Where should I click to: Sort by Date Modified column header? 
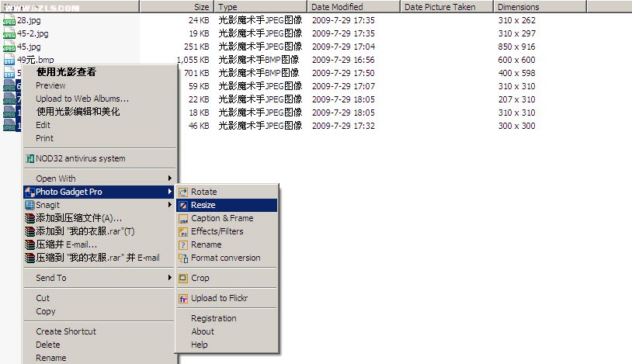point(353,6)
